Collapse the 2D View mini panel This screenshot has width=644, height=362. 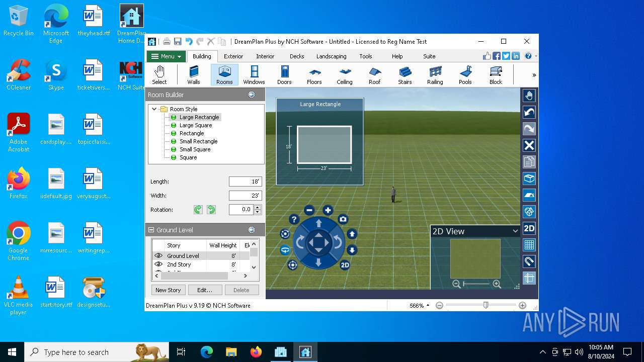(515, 231)
